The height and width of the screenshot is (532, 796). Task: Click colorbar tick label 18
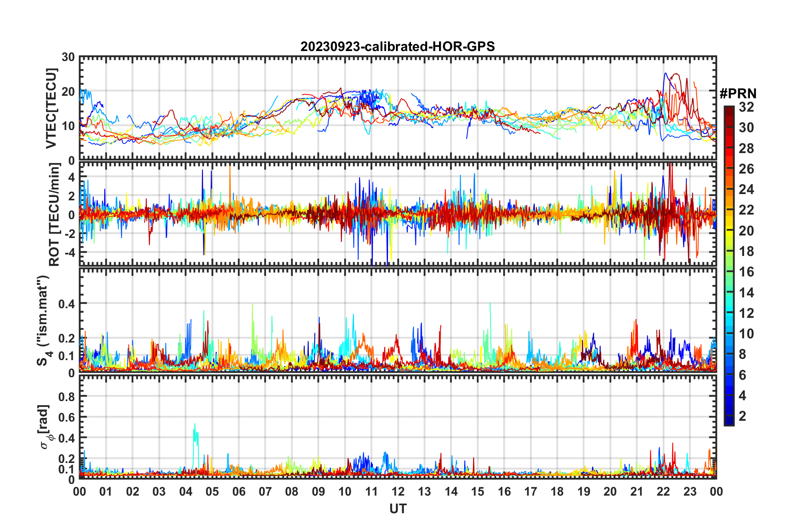[746, 251]
